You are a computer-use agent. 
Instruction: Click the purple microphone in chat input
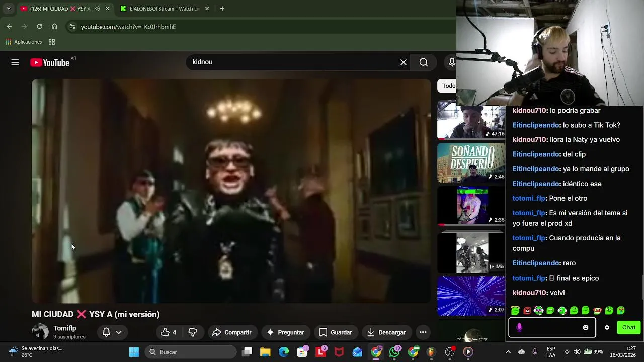click(519, 327)
